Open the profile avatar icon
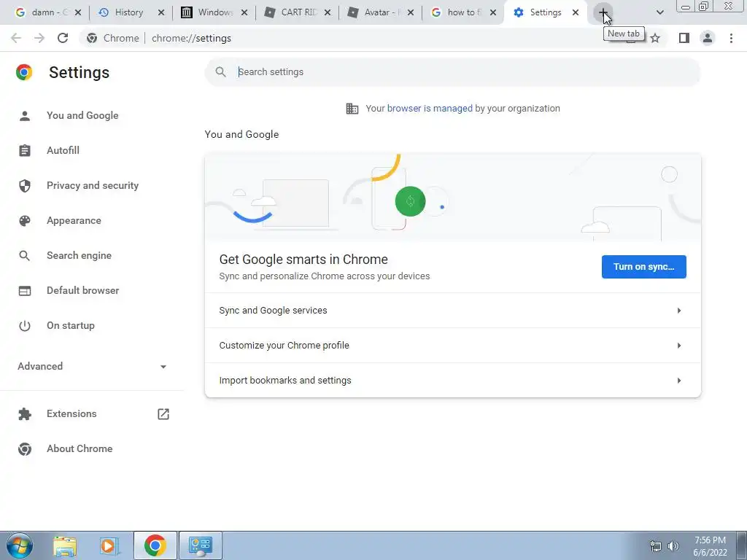Viewport: 747px width, 560px height. click(x=708, y=38)
